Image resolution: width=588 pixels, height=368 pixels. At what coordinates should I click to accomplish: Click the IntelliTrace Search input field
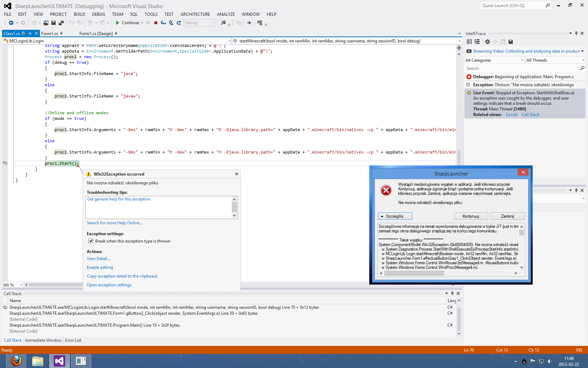click(x=522, y=68)
